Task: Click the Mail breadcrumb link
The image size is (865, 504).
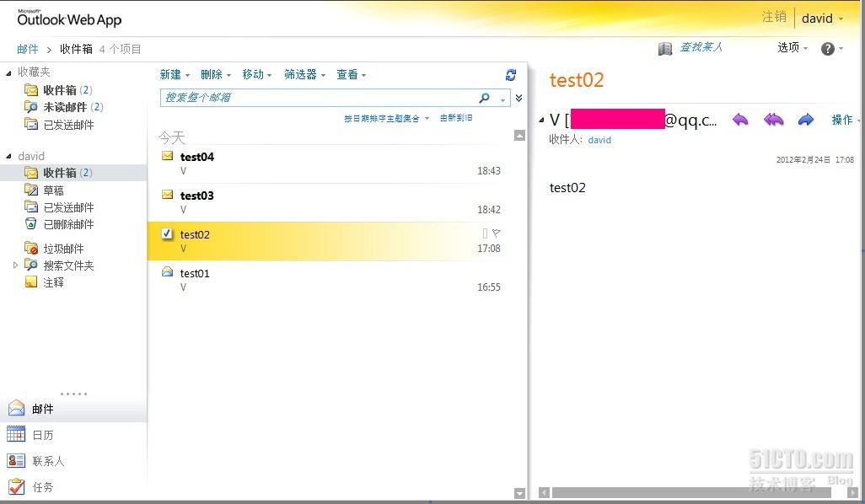Action: click(28, 49)
